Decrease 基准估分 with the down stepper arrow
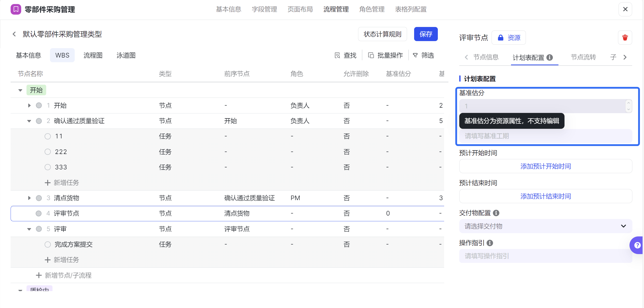644x308 pixels. 628,109
